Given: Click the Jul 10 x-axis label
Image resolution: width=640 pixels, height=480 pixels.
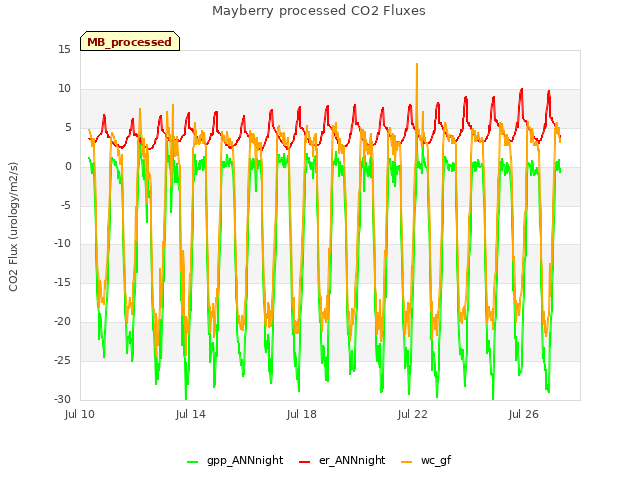Looking at the screenshot, I should [x=80, y=414].
